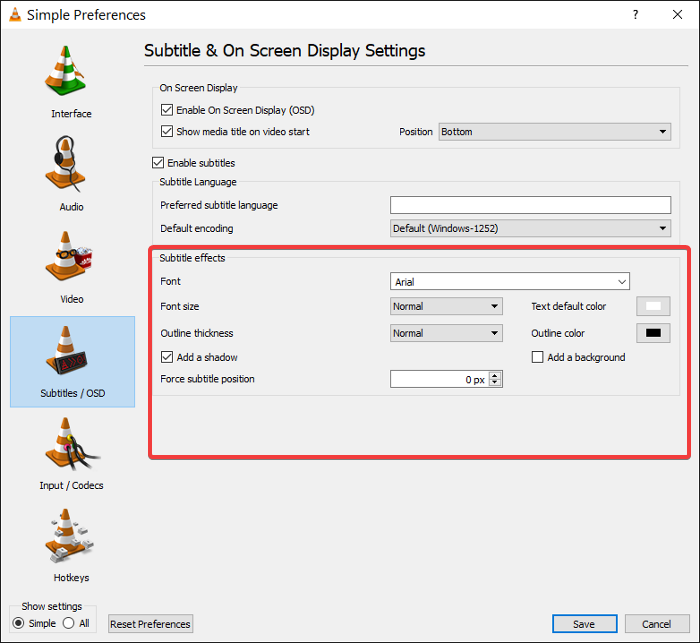Enable the Add a background checkbox
The image size is (700, 643).
coord(538,357)
